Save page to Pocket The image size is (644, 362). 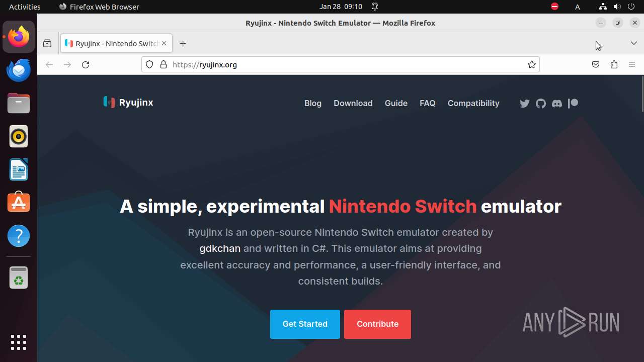(596, 64)
